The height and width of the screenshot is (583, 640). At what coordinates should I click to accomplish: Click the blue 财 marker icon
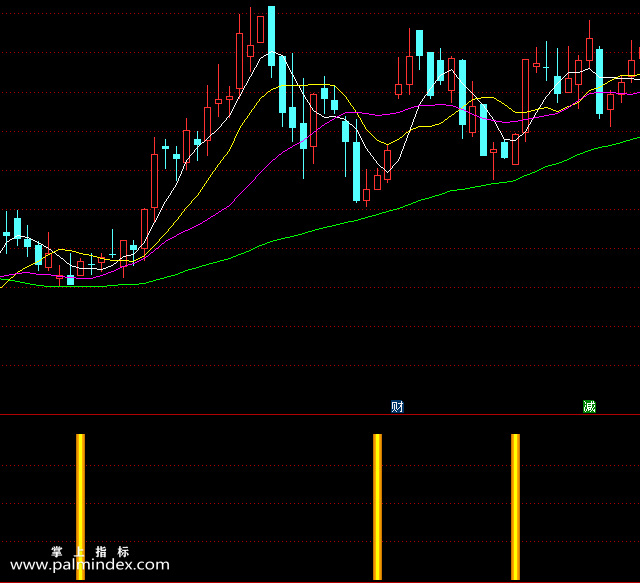click(x=397, y=407)
